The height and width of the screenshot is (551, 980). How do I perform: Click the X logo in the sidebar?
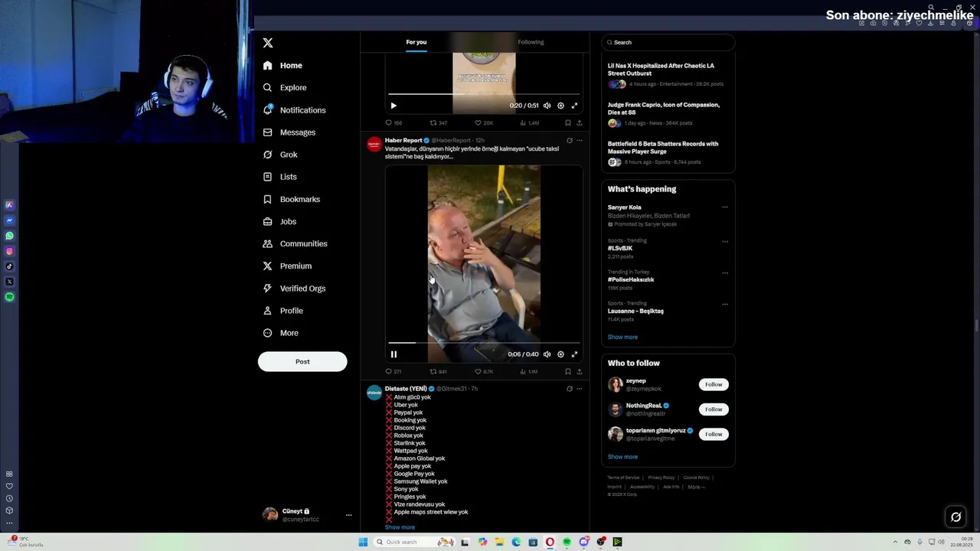pos(268,43)
